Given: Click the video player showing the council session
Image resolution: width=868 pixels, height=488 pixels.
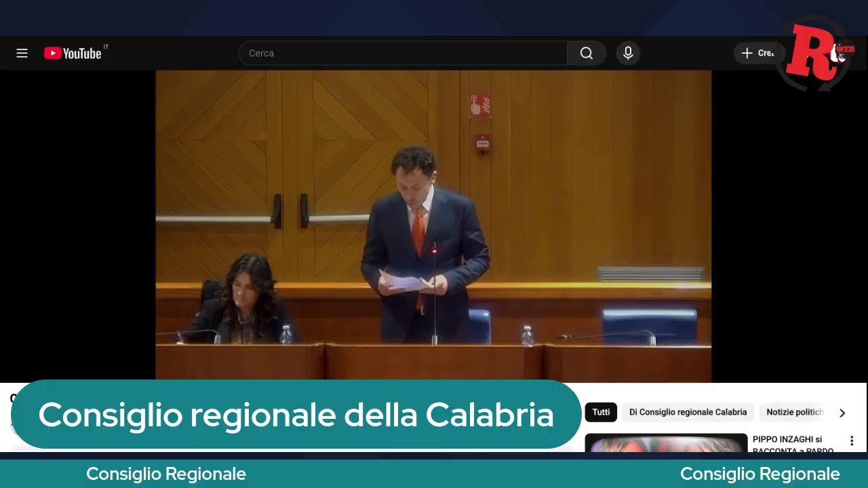Looking at the screenshot, I should [x=433, y=226].
